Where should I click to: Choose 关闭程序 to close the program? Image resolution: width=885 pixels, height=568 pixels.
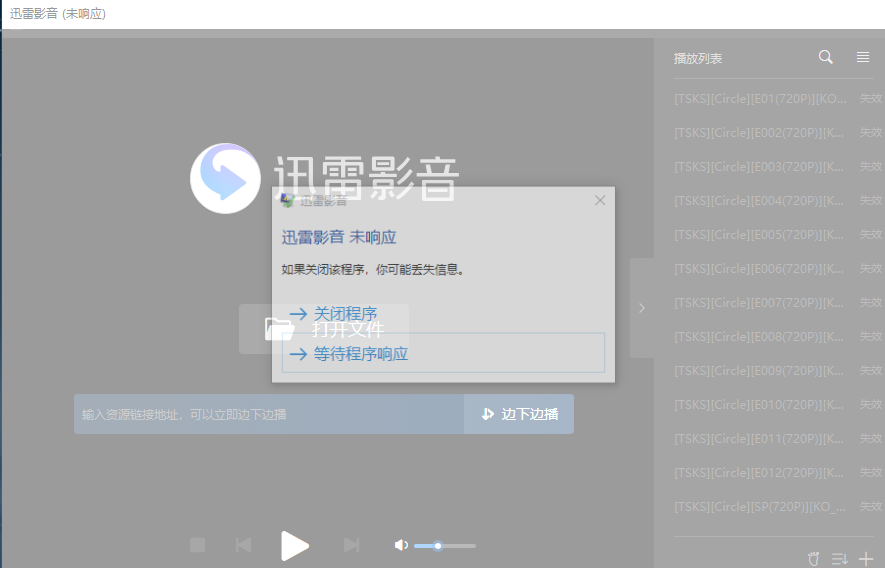click(333, 314)
